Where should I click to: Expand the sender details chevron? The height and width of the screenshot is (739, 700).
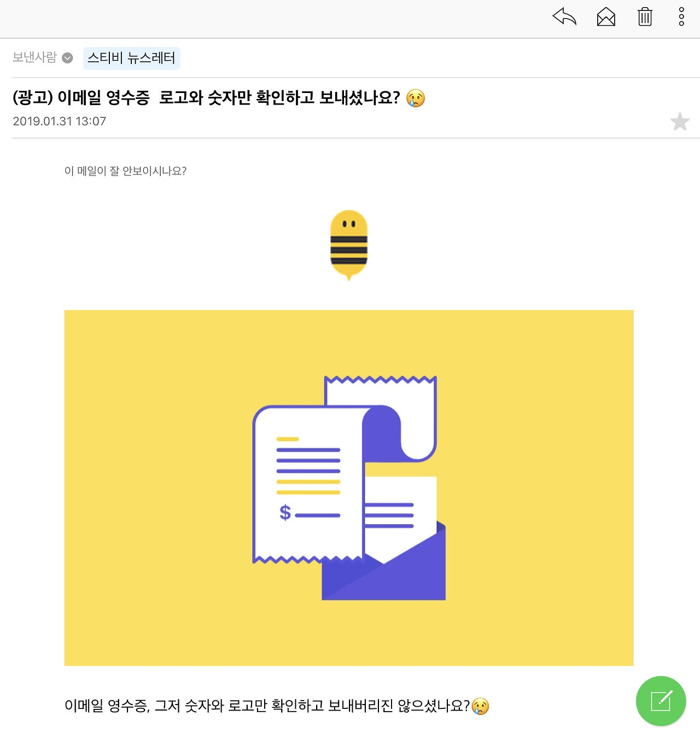click(x=67, y=58)
